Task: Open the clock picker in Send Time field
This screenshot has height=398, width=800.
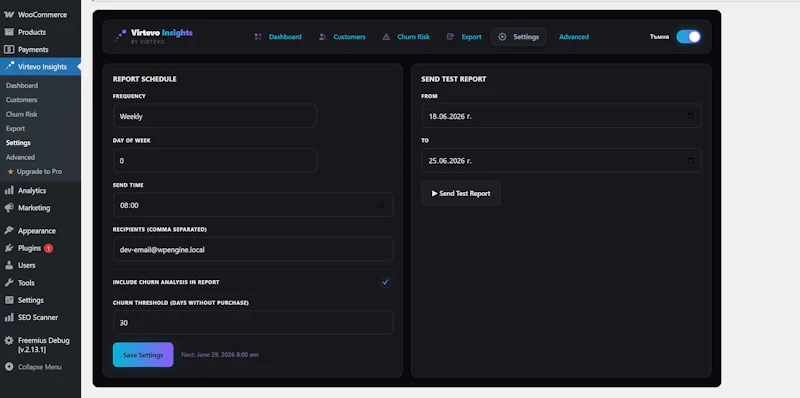Action: [381, 205]
